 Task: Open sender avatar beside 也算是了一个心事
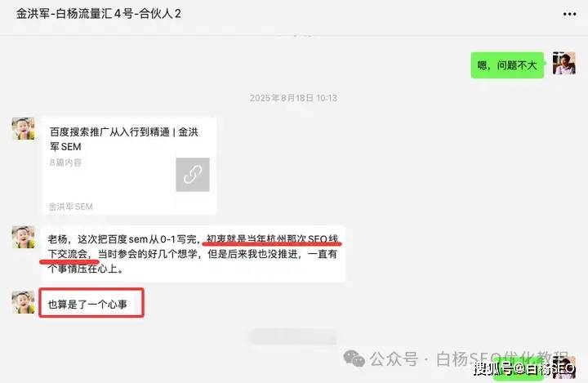point(23,302)
